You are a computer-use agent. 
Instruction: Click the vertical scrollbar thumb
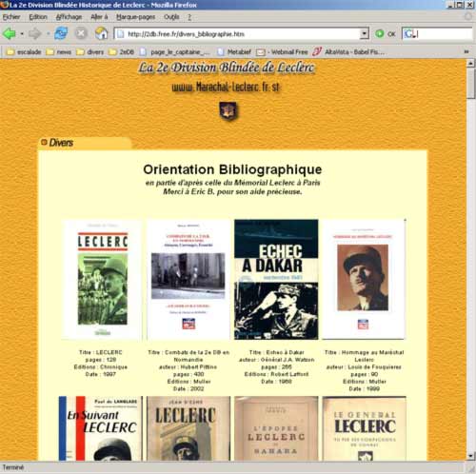pos(471,84)
